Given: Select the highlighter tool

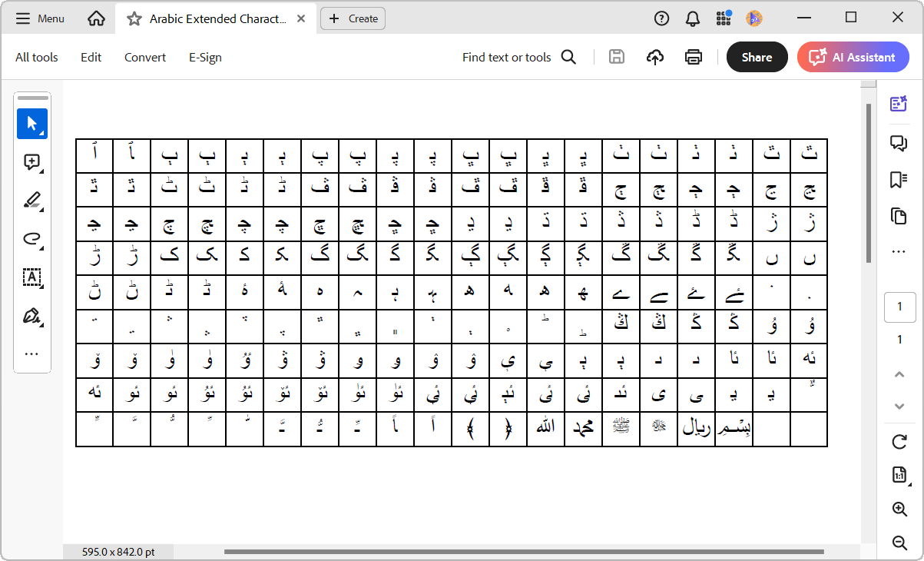Looking at the screenshot, I should pos(31,201).
